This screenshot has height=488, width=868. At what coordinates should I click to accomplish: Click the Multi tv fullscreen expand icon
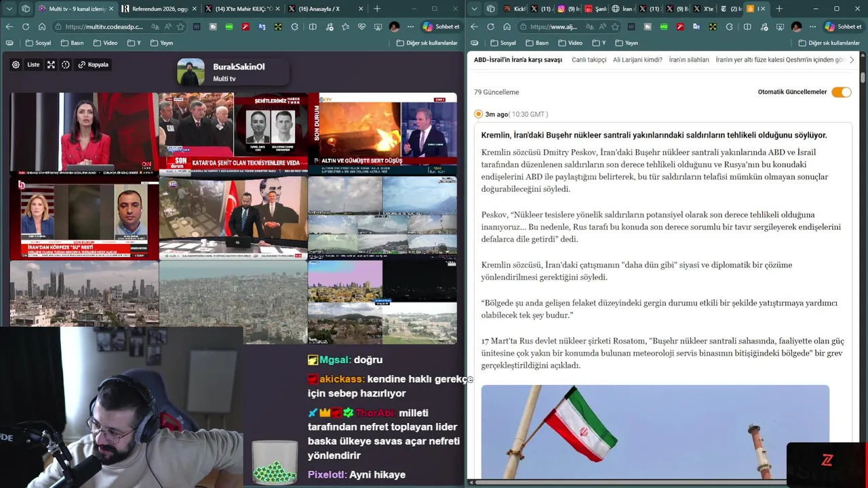(x=51, y=65)
